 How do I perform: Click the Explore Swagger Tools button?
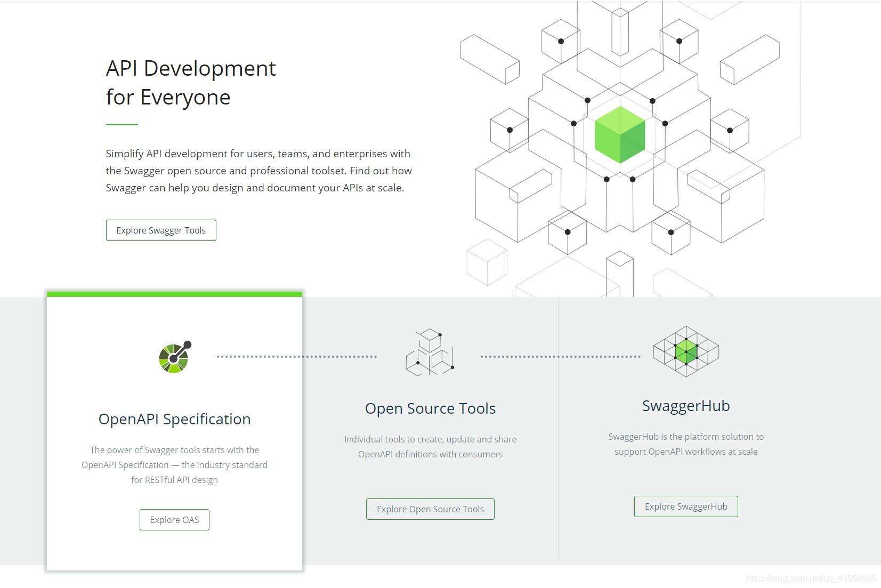[161, 230]
